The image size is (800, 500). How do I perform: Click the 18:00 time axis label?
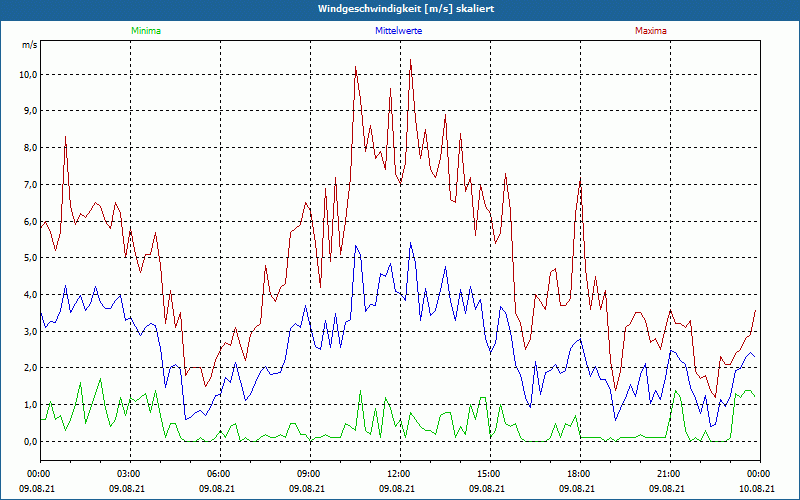[x=581, y=474]
